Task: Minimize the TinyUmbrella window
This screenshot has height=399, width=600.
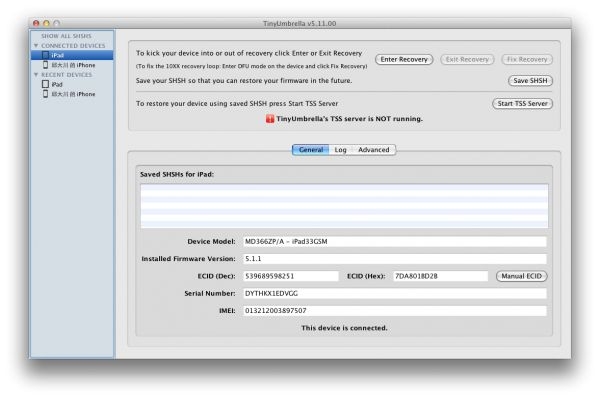Action: click(x=46, y=23)
